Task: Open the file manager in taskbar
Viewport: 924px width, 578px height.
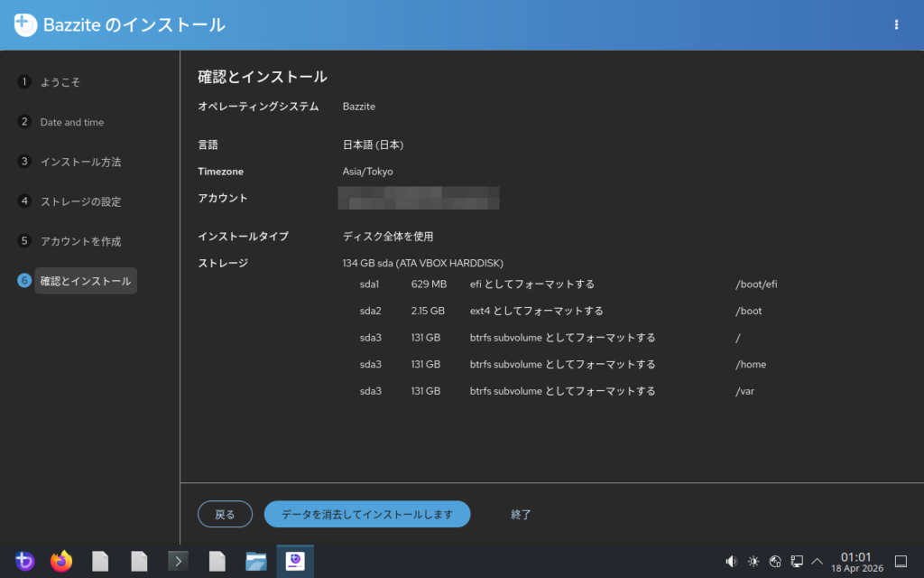Action: coord(256,562)
